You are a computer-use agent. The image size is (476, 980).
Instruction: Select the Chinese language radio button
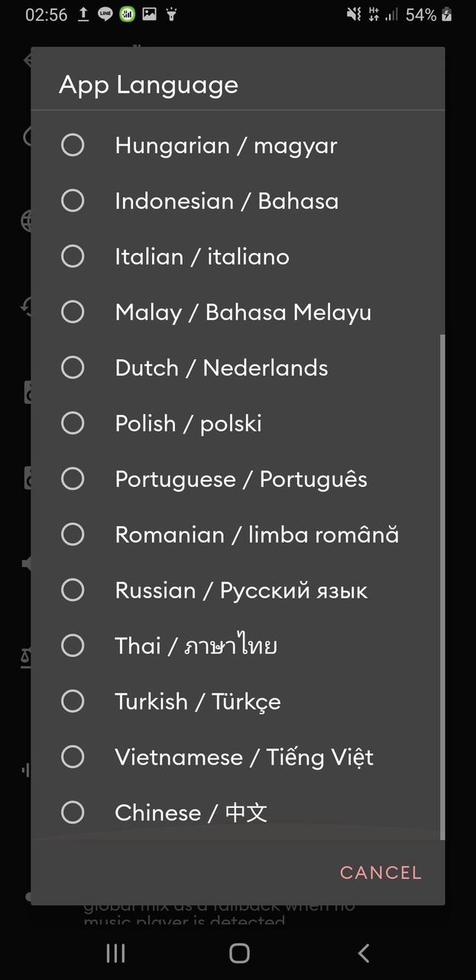click(x=73, y=813)
